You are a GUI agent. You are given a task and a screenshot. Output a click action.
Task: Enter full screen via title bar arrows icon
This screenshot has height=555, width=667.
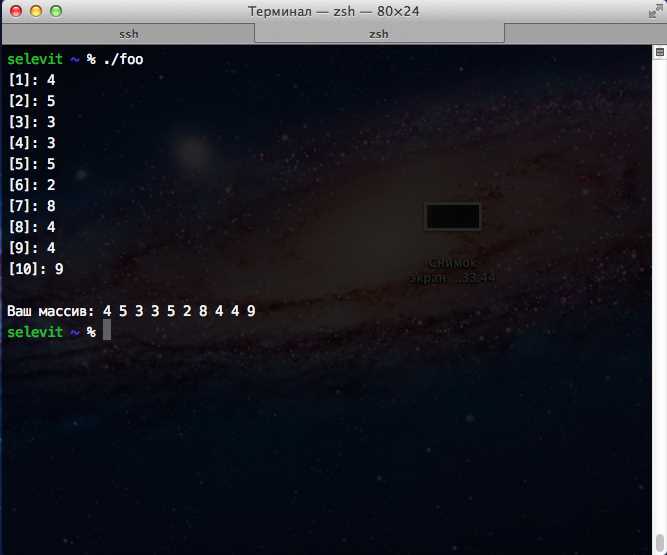point(656,11)
